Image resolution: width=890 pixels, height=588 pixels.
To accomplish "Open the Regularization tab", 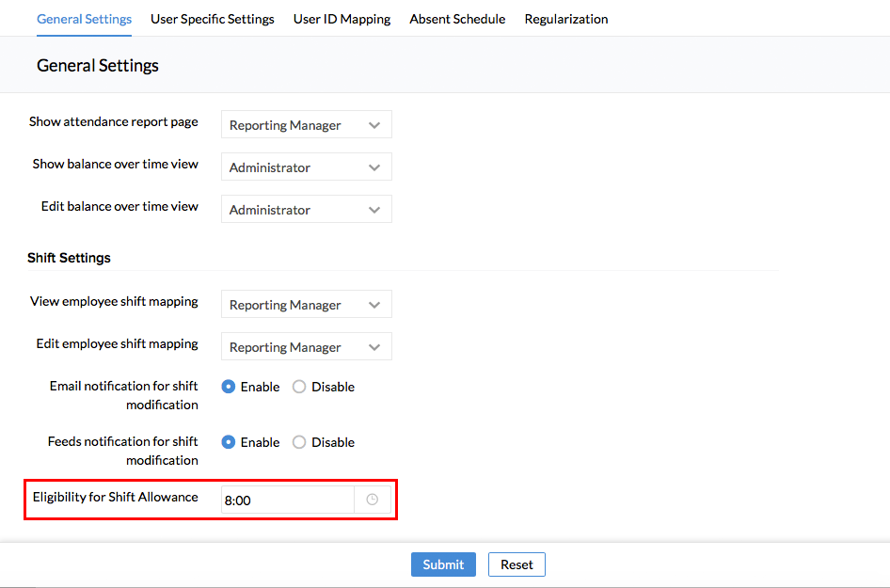I will (566, 19).
